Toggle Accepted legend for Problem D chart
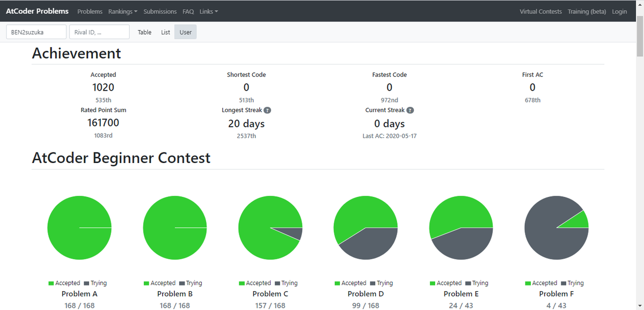 (x=350, y=283)
